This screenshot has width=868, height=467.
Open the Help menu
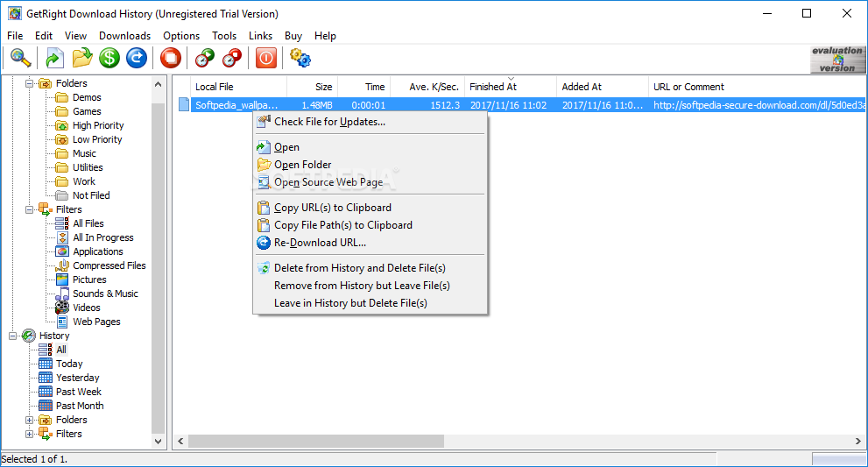coord(325,36)
